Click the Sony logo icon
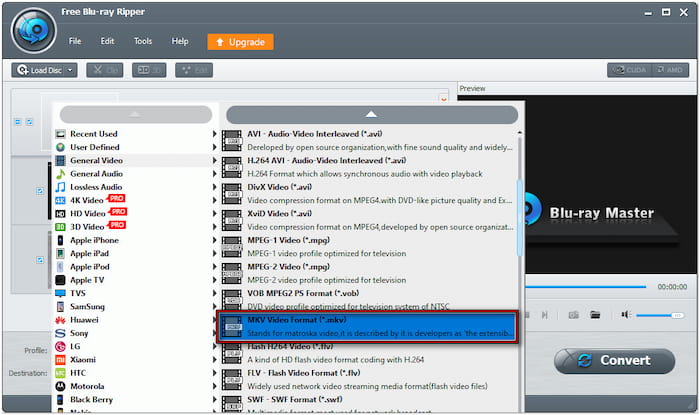 coord(60,333)
